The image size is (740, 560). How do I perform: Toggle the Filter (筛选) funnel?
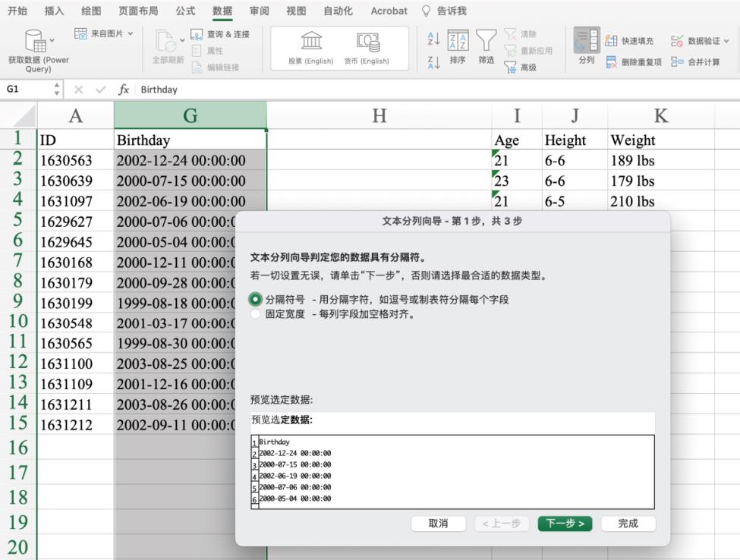[486, 42]
